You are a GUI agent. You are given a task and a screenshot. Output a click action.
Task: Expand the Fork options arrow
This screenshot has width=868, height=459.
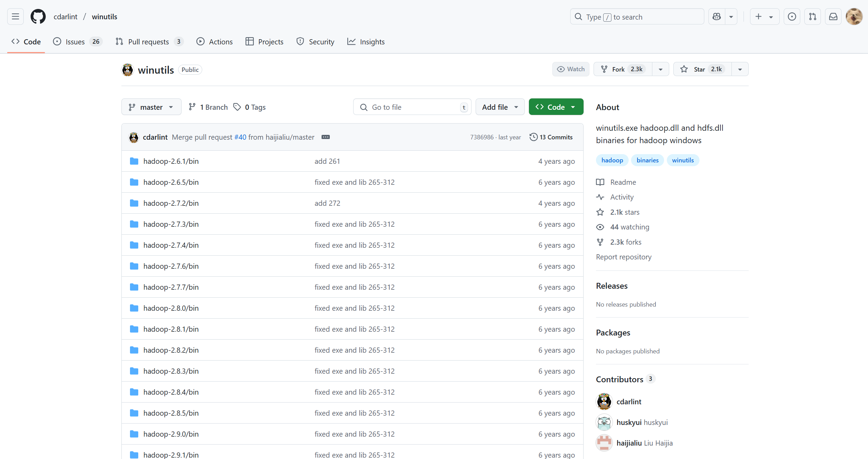pos(660,69)
